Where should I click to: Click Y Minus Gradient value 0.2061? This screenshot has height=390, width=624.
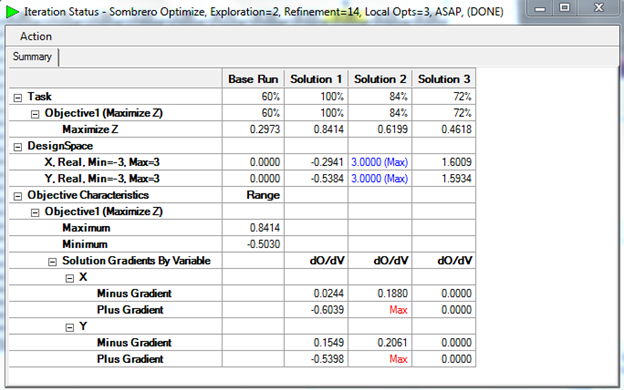[392, 343]
